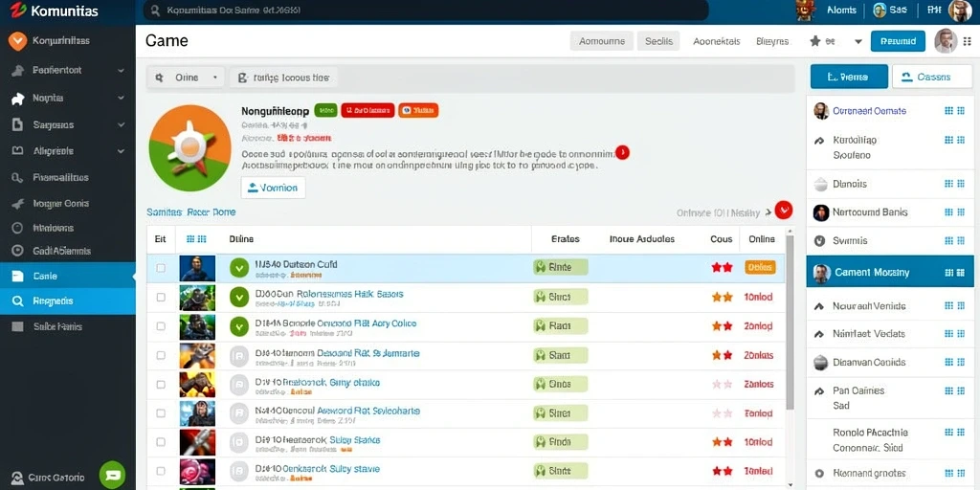Viewport: 980px width, 490px height.
Task: Open the Orine filter dropdown
Action: [187, 78]
